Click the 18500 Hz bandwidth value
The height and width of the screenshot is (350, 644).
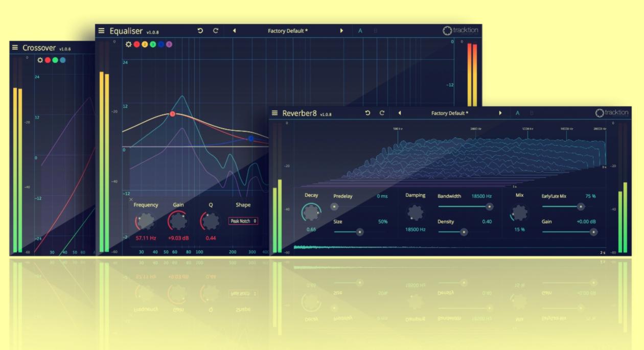(481, 196)
